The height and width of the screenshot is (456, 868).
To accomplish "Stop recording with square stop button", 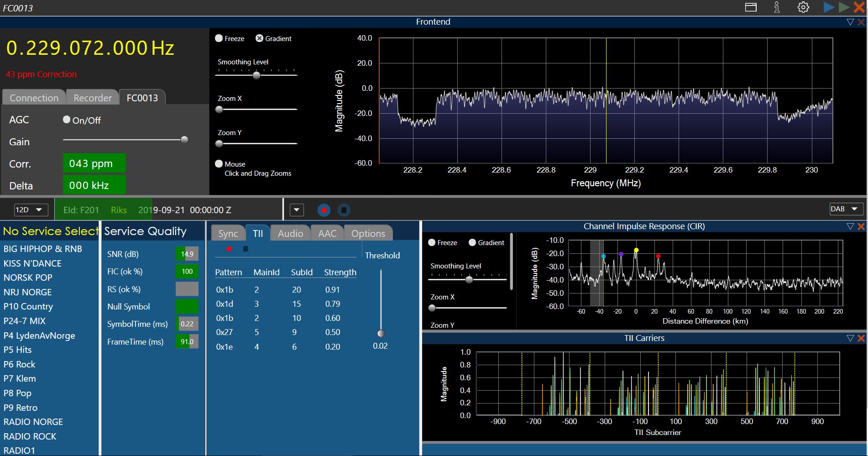I will (344, 210).
